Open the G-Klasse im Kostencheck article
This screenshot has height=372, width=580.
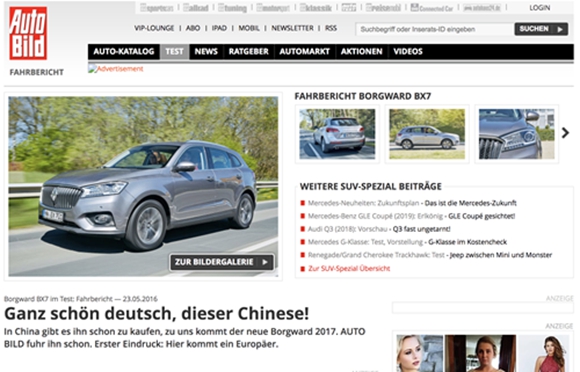point(468,242)
